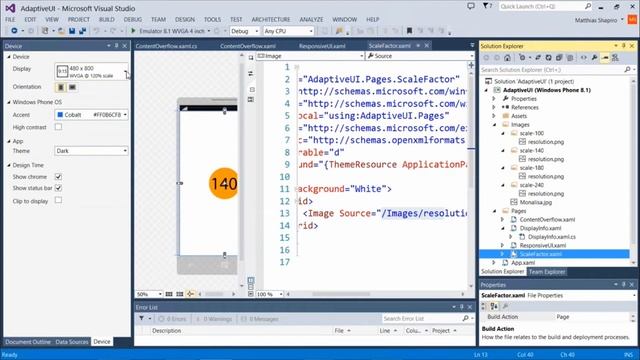
Task: Click the View Class Diagram icon in Solution Explorer
Action: coord(615,58)
